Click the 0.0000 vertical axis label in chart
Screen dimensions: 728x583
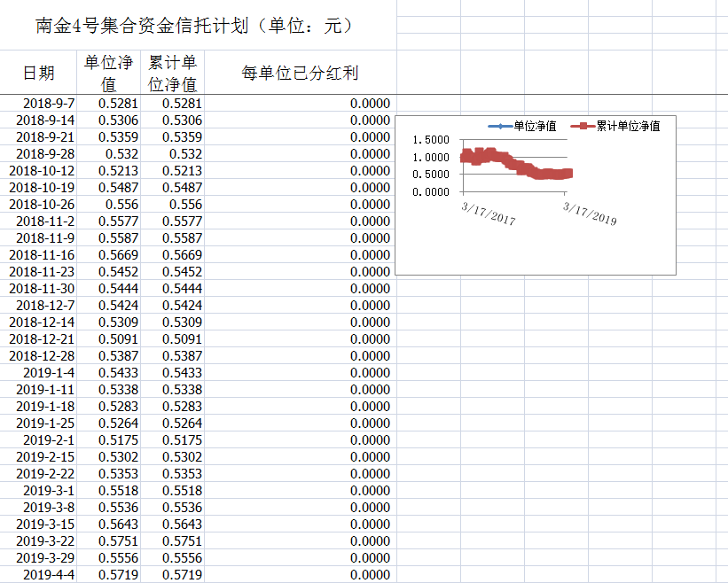(x=431, y=192)
